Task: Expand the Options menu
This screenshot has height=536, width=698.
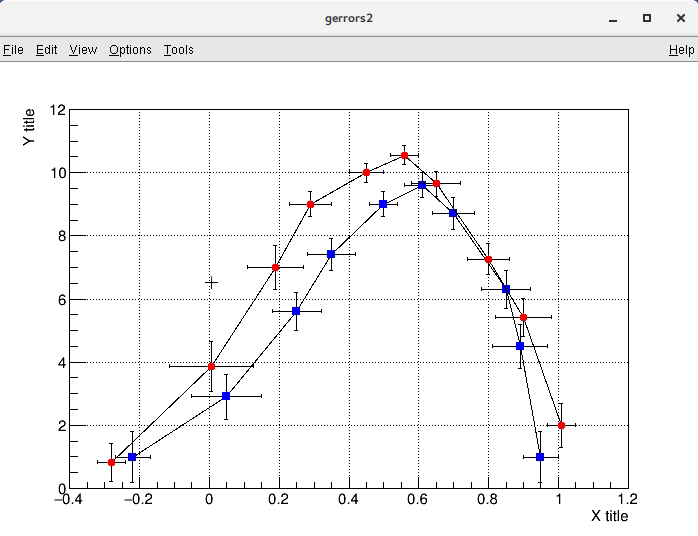Action: [130, 50]
